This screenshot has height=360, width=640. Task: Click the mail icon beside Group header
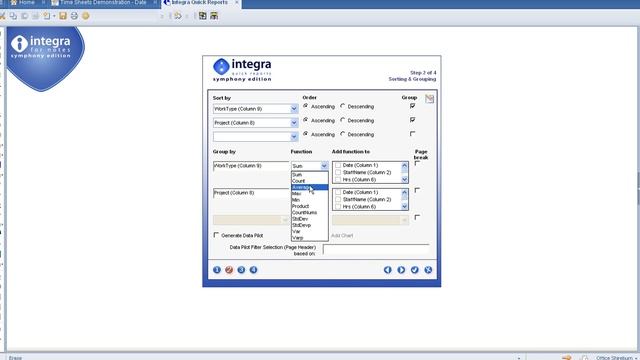pyautogui.click(x=429, y=99)
